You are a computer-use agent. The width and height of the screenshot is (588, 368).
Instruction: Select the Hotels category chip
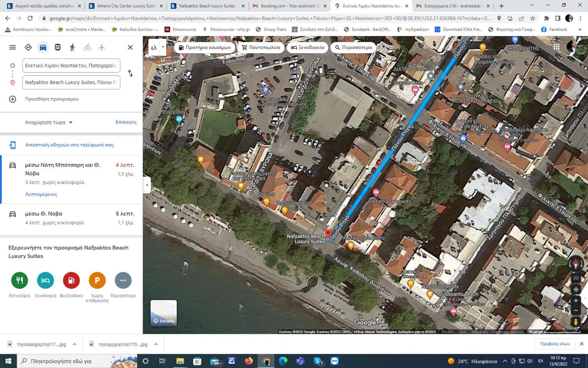click(307, 47)
